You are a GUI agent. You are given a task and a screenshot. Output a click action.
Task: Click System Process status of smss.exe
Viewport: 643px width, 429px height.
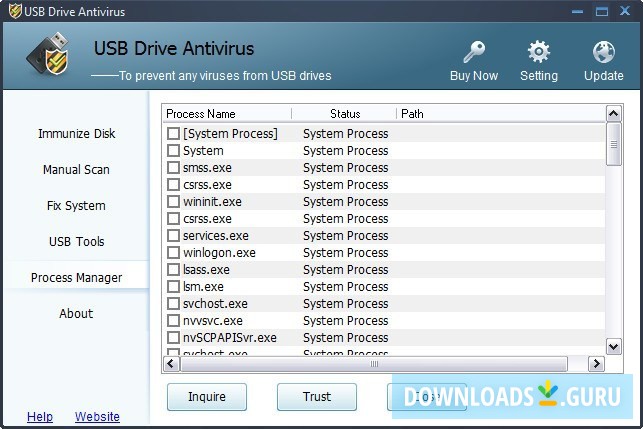pyautogui.click(x=345, y=167)
